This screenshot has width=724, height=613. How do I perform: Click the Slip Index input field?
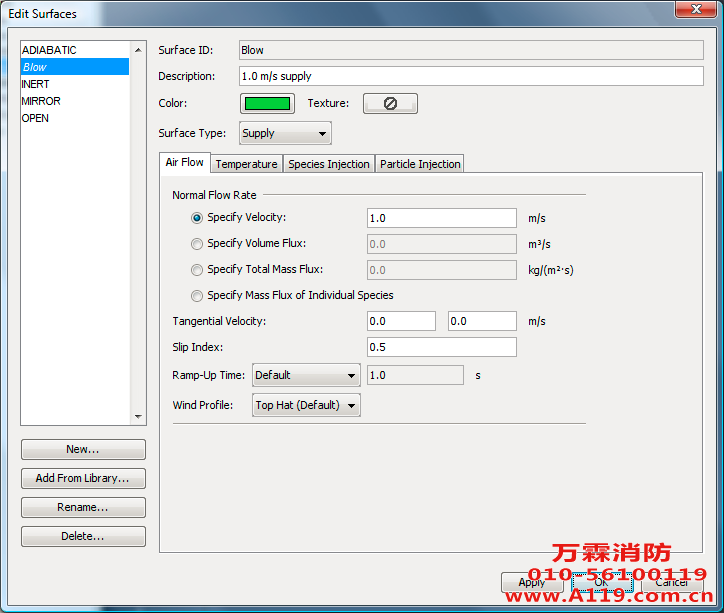pos(441,347)
